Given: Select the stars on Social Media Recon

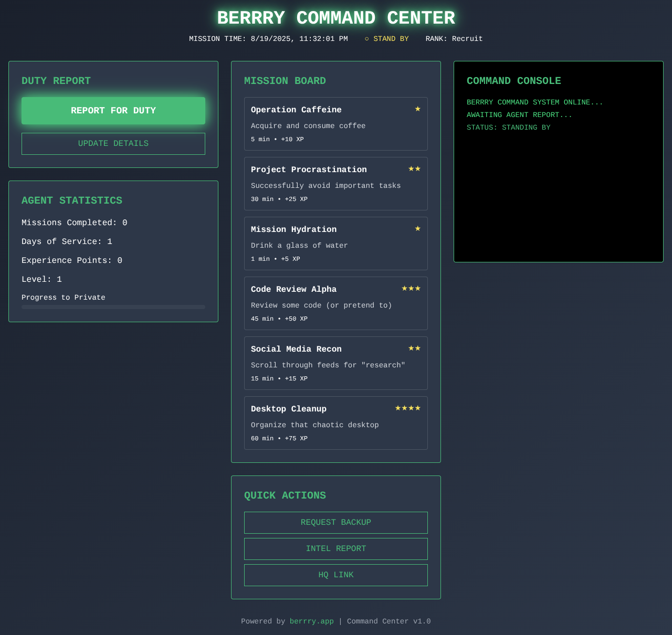Looking at the screenshot, I should pos(414,348).
